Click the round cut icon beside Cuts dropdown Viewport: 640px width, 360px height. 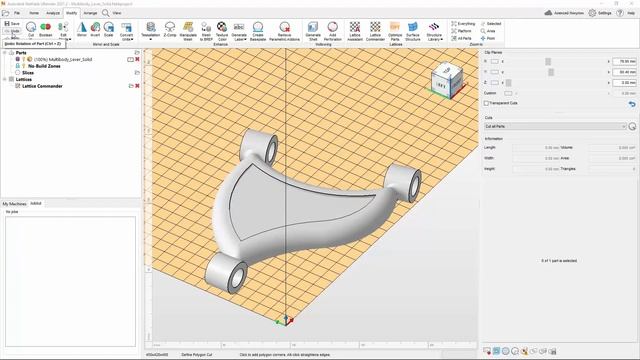(632, 127)
